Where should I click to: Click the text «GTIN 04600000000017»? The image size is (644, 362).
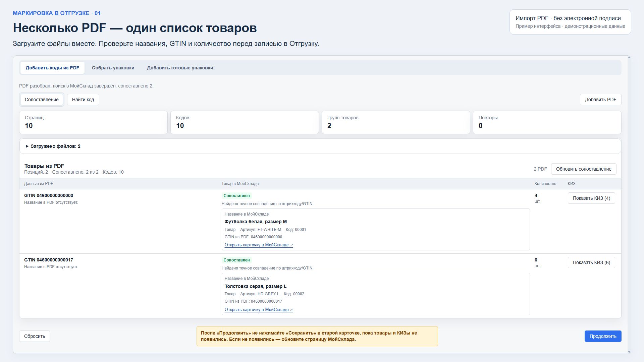pos(49,260)
